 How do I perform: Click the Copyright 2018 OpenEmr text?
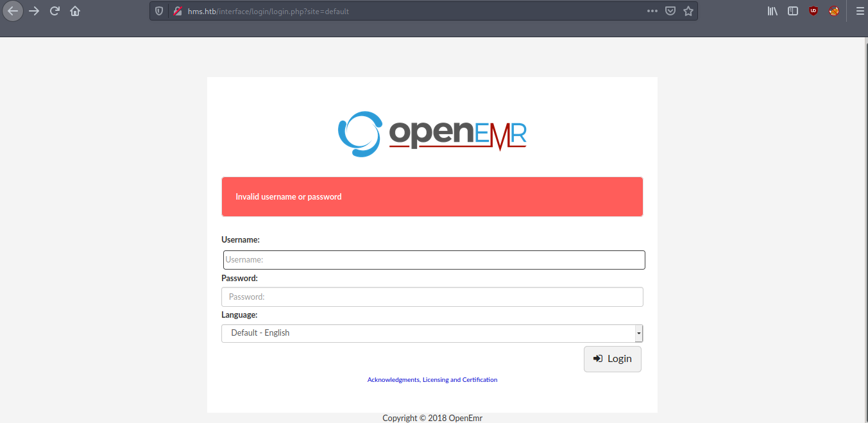tap(432, 418)
